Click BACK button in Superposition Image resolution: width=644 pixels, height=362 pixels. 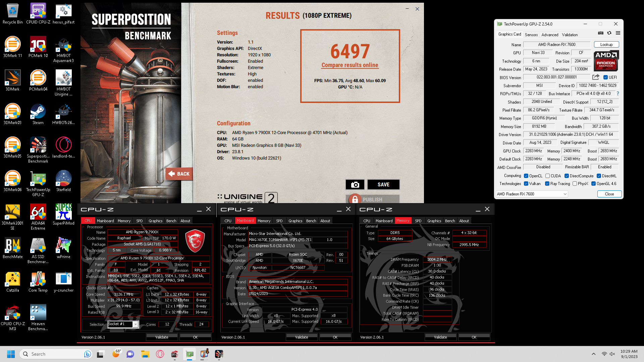point(179,174)
